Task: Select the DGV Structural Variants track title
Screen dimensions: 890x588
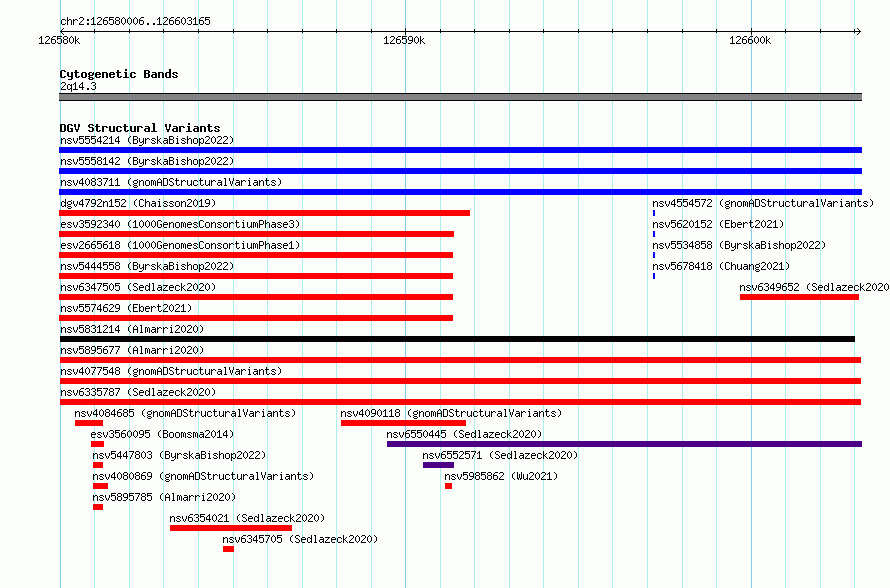Action: pos(140,128)
